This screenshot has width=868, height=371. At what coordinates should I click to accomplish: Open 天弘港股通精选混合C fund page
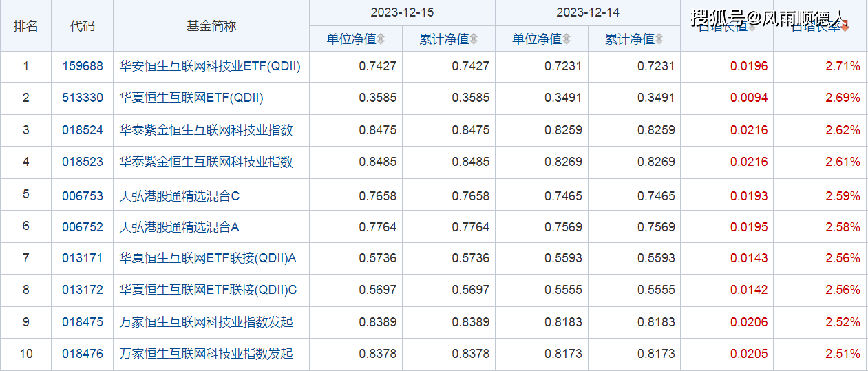(180, 196)
